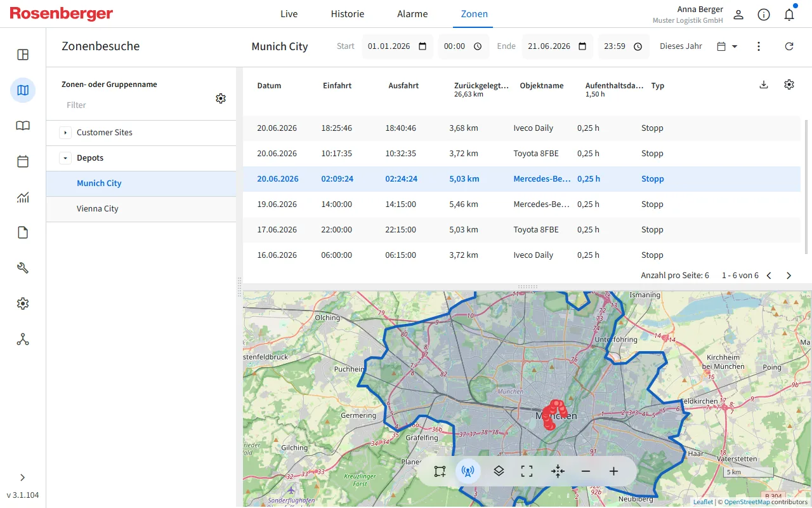Image resolution: width=812 pixels, height=508 pixels.
Task: Select the Munich City zone
Action: tap(141, 184)
